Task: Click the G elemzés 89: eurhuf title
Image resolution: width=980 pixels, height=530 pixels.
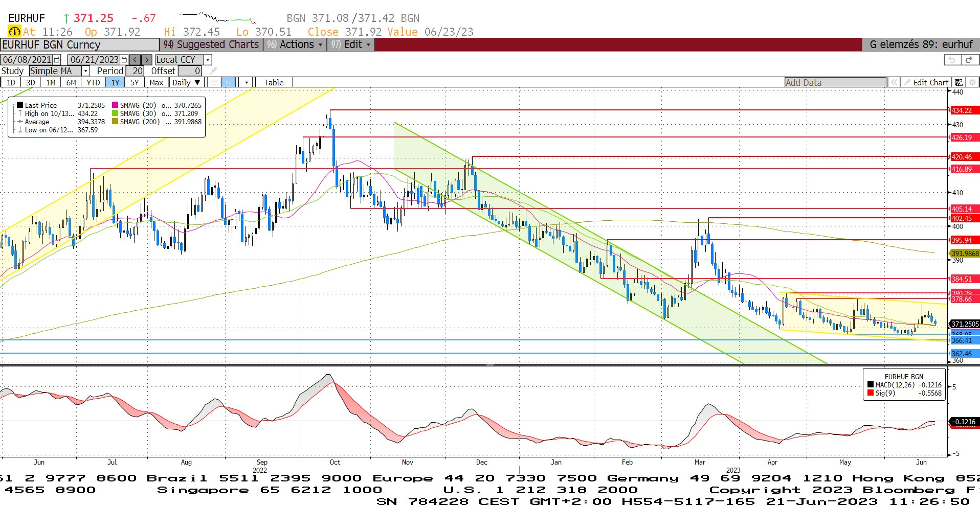Action: click(921, 44)
